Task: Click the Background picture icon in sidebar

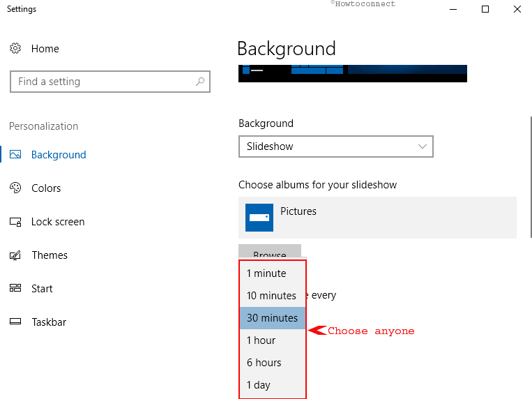Action: tap(15, 154)
